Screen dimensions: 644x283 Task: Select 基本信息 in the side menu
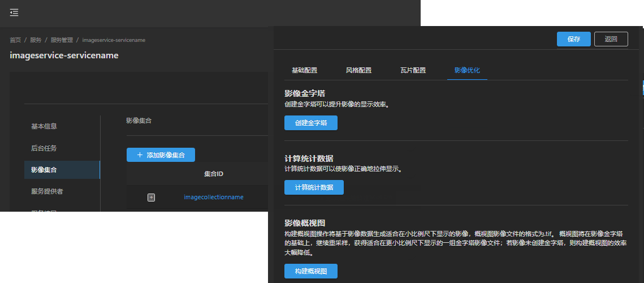point(44,126)
